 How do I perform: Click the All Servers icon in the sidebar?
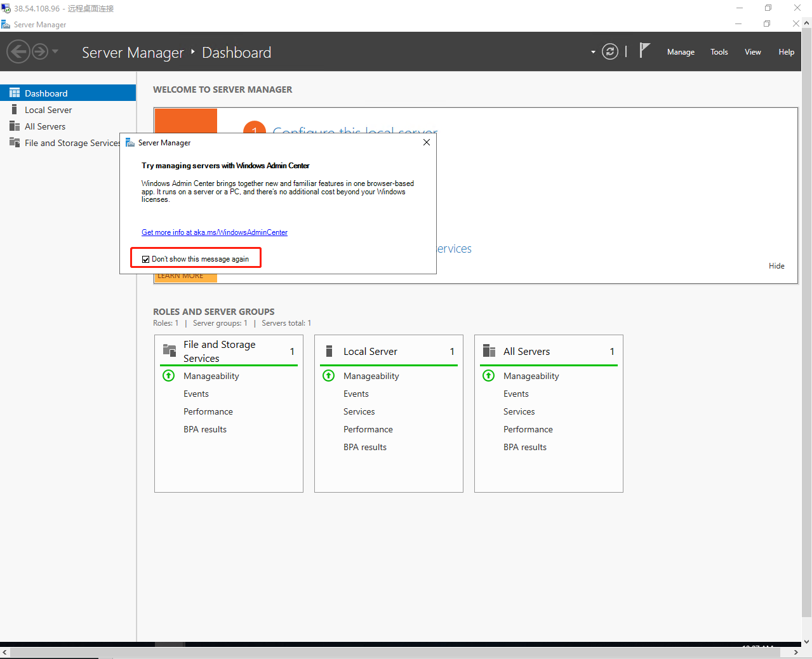coord(15,126)
